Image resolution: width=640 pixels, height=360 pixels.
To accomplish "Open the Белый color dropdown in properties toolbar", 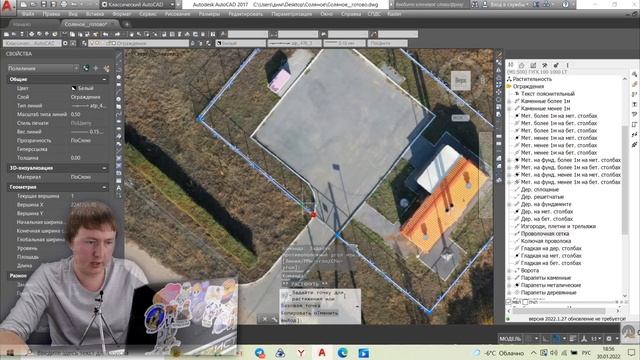I will tap(240, 43).
